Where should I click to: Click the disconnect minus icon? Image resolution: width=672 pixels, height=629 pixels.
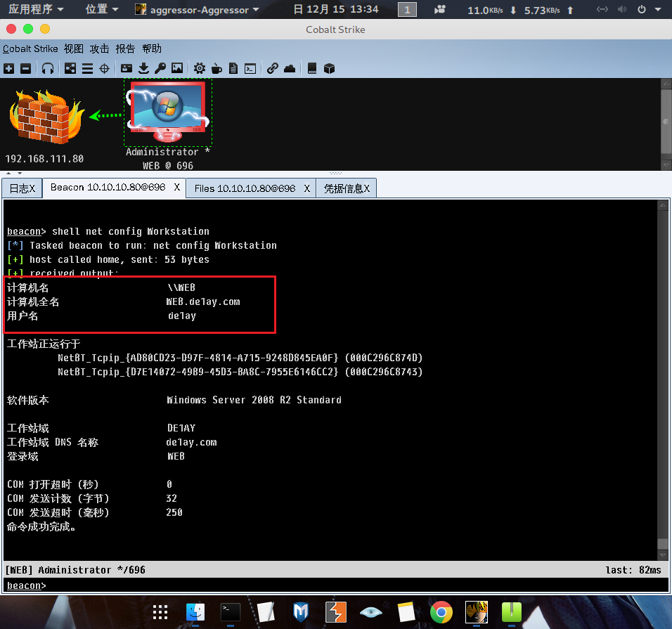tap(26, 69)
